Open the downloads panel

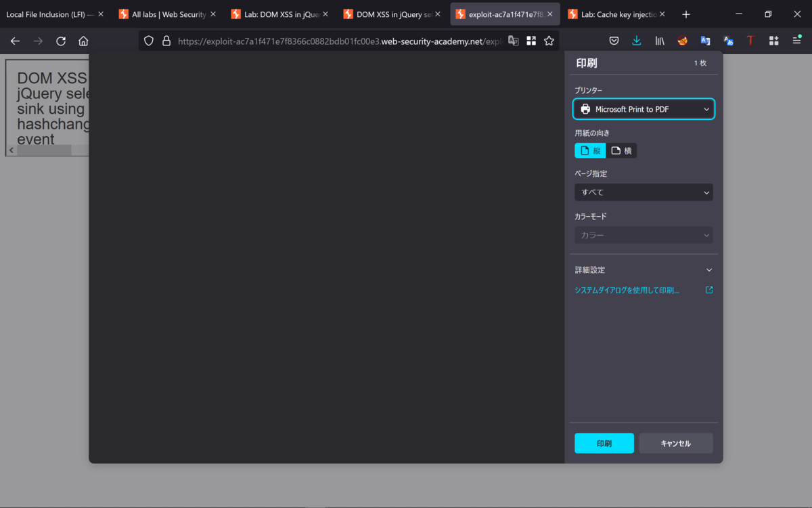(637, 41)
